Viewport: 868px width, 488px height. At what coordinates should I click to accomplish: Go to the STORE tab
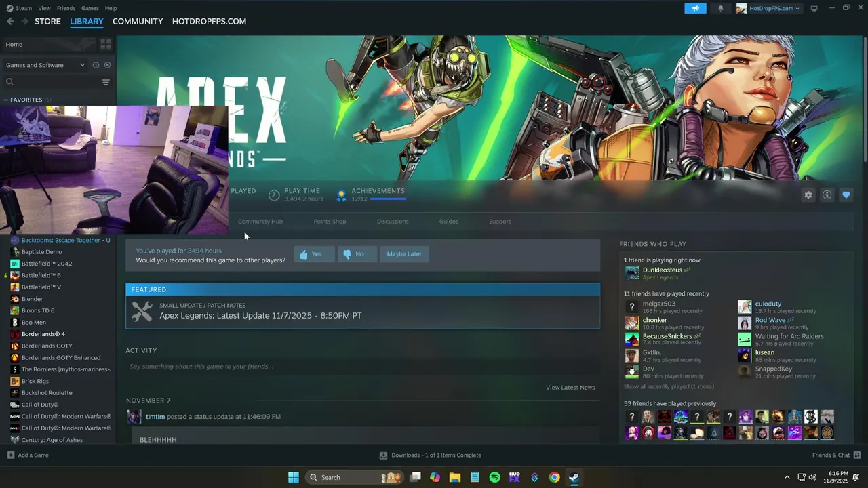(47, 22)
